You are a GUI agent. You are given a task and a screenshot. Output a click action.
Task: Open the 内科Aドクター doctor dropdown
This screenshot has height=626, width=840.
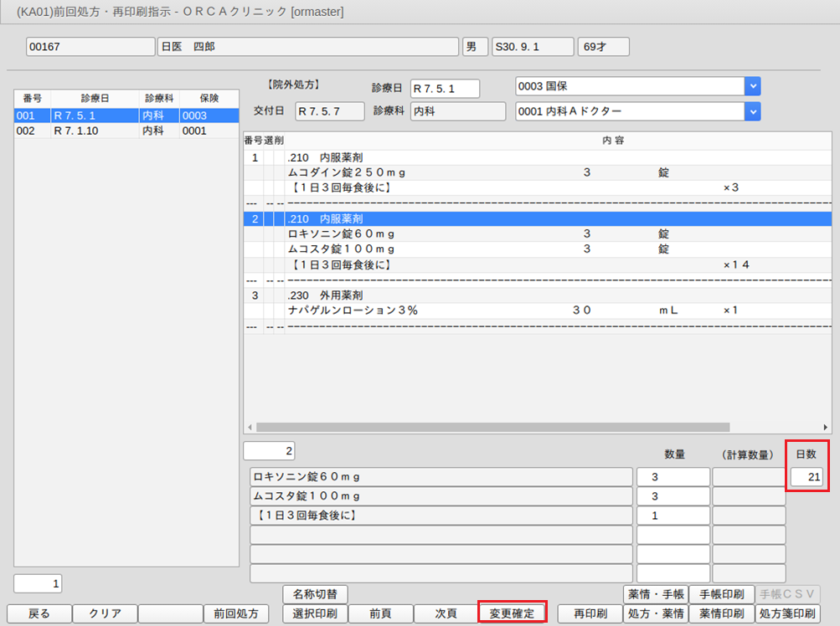tap(753, 111)
